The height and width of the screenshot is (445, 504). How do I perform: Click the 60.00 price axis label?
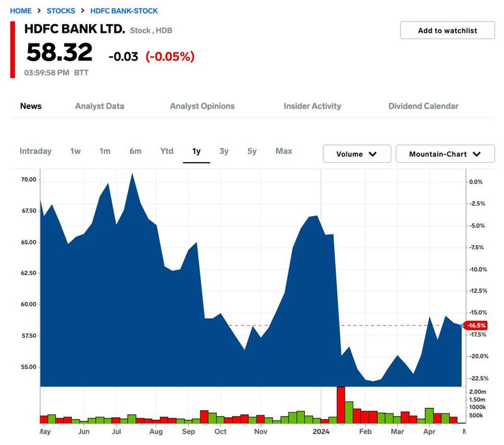click(x=28, y=304)
